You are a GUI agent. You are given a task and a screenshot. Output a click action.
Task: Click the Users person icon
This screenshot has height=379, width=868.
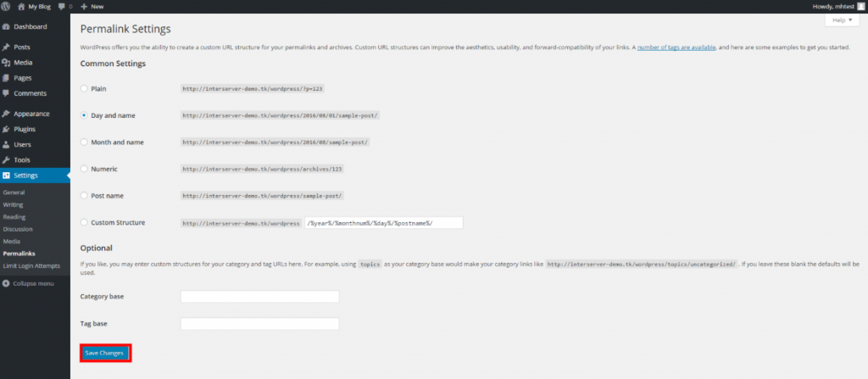pos(6,145)
